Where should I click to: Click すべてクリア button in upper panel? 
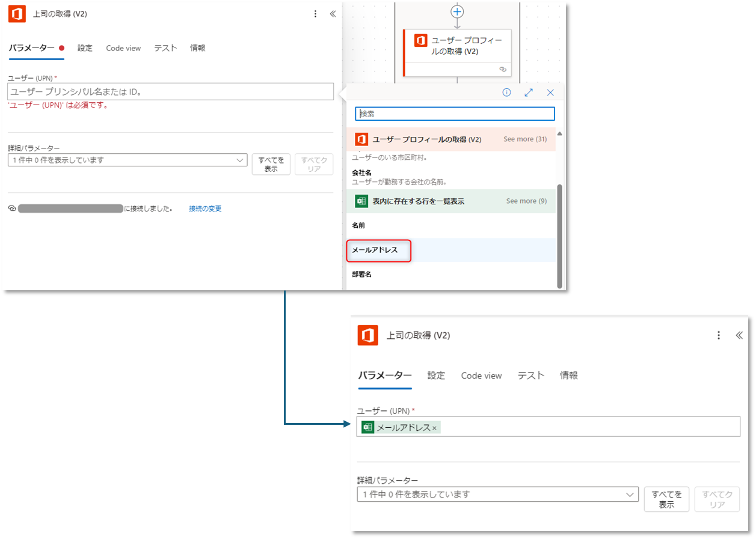pos(314,164)
